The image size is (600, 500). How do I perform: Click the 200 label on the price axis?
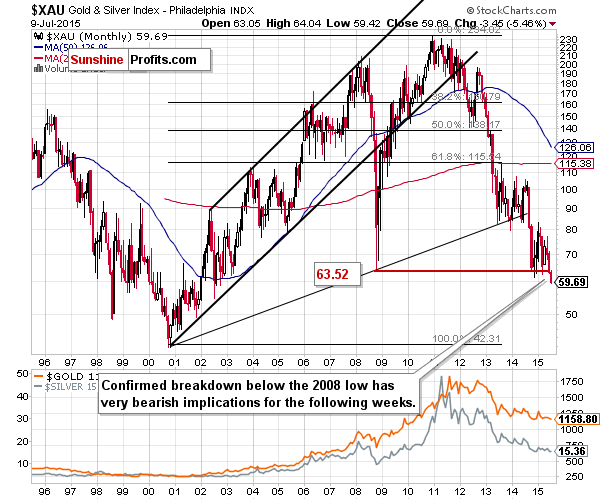(568, 64)
